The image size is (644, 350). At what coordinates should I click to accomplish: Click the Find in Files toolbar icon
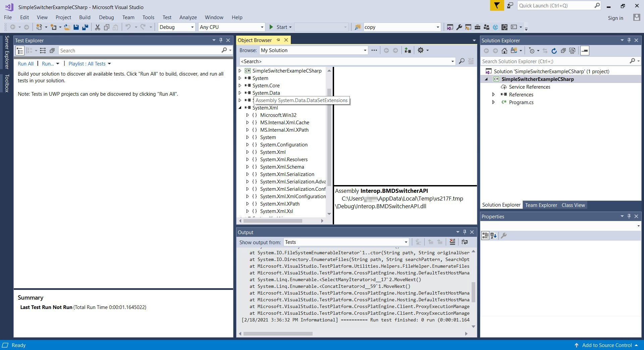point(358,27)
